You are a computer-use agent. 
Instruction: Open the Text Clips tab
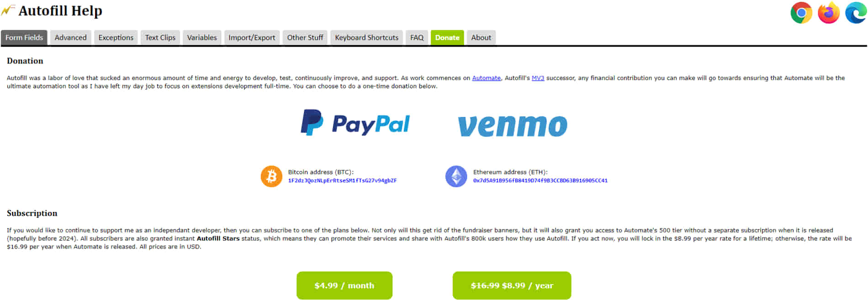tap(160, 37)
